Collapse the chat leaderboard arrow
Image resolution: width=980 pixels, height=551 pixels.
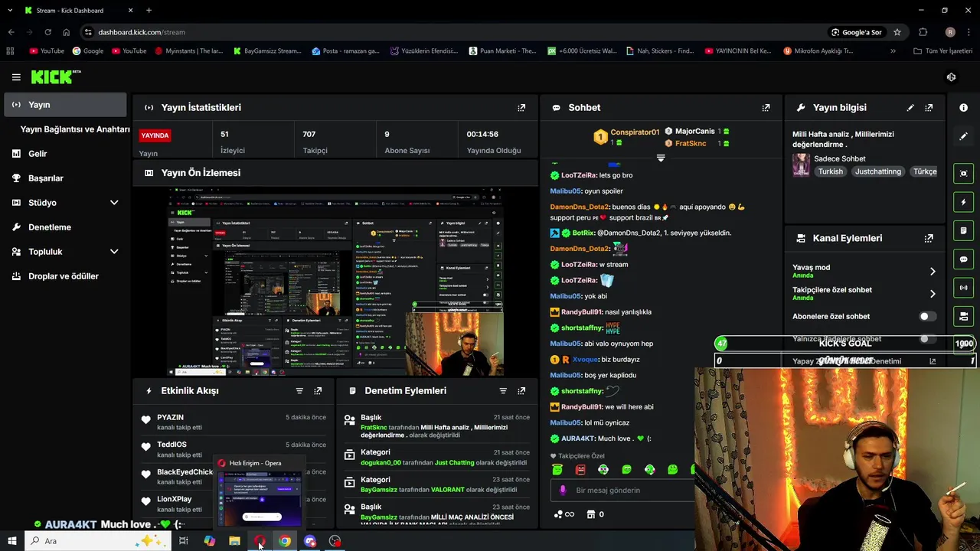point(661,158)
